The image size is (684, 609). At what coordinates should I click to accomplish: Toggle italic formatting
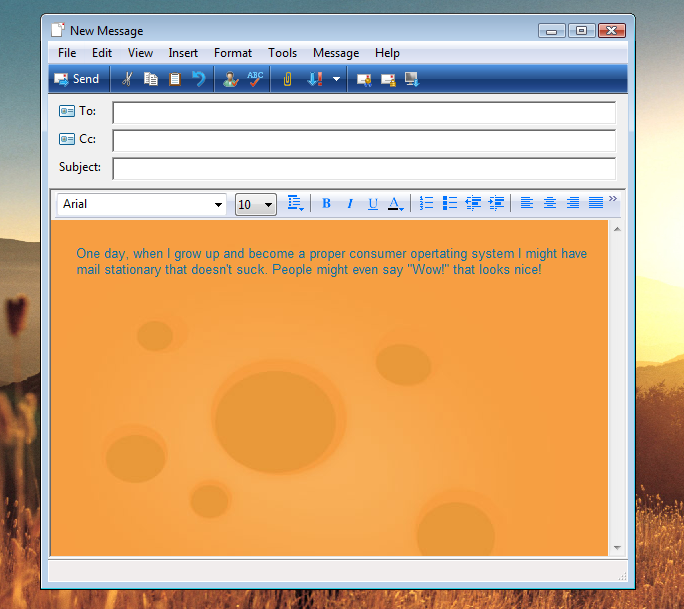(349, 203)
